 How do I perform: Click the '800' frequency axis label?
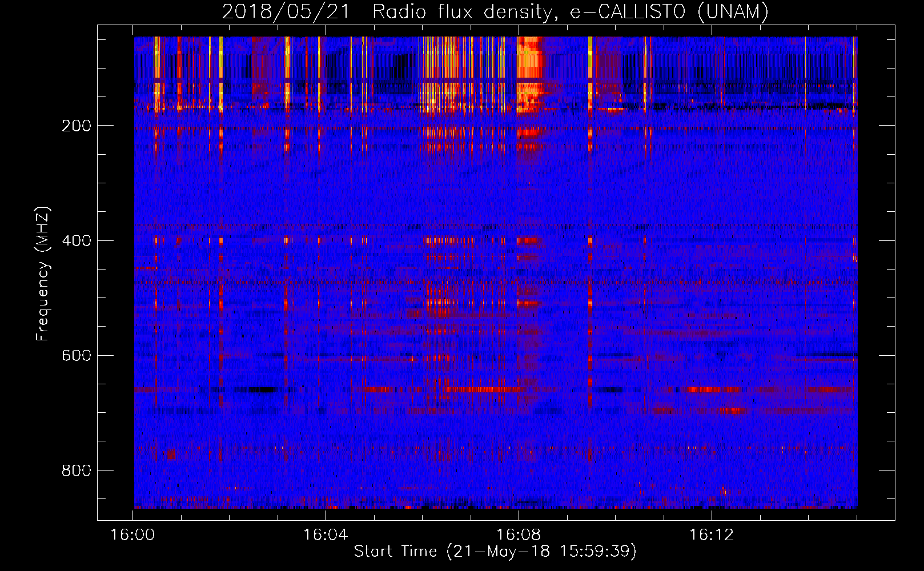click(76, 471)
